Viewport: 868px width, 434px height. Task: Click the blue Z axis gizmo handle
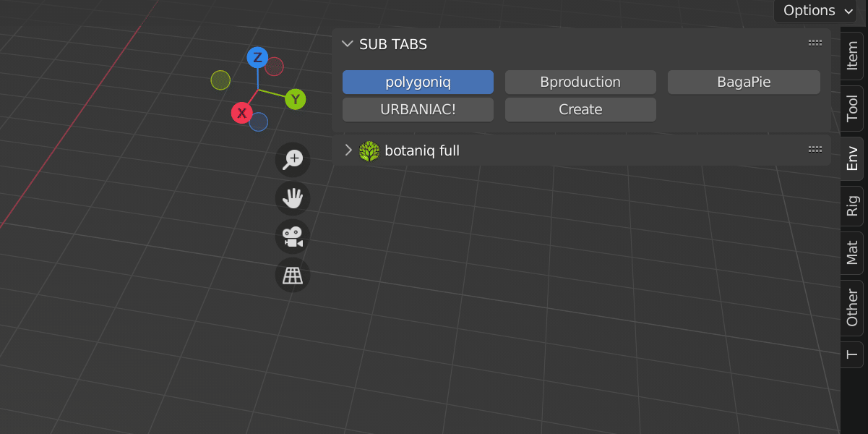257,58
